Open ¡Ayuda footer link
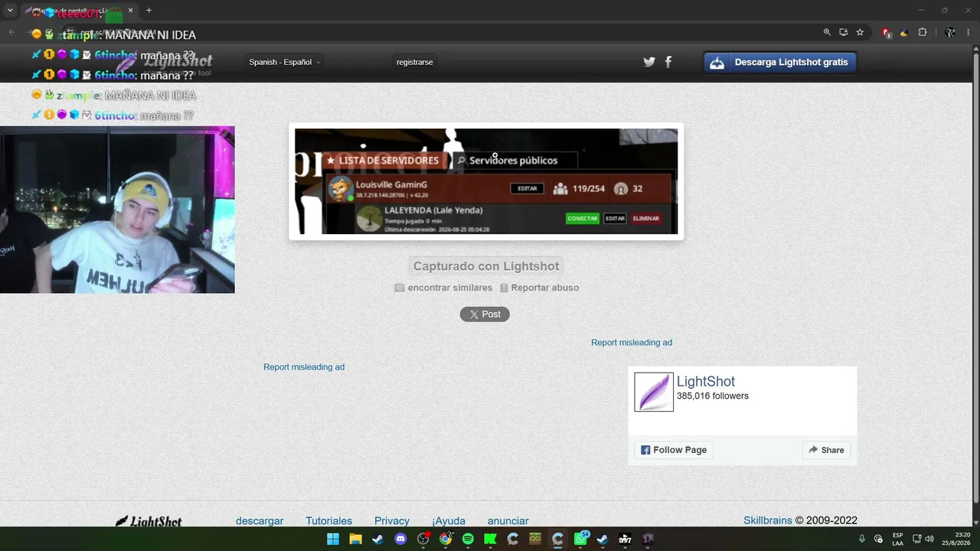 (x=449, y=521)
